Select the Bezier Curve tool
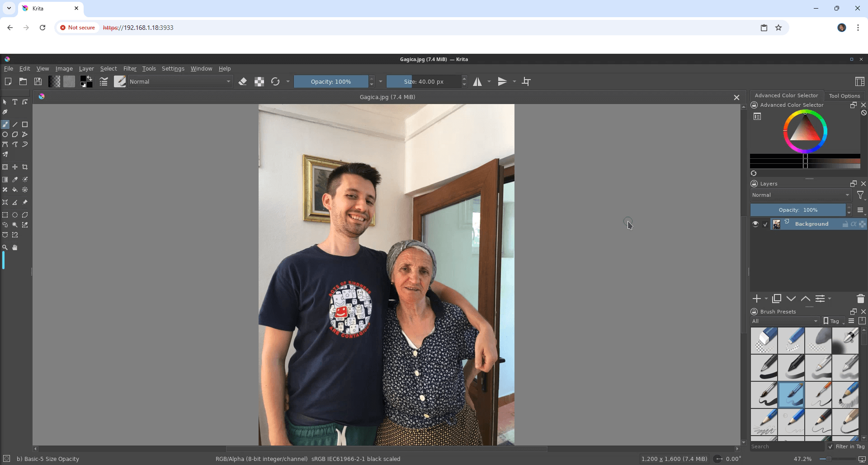Screen dimensions: 868x465 pos(5,144)
